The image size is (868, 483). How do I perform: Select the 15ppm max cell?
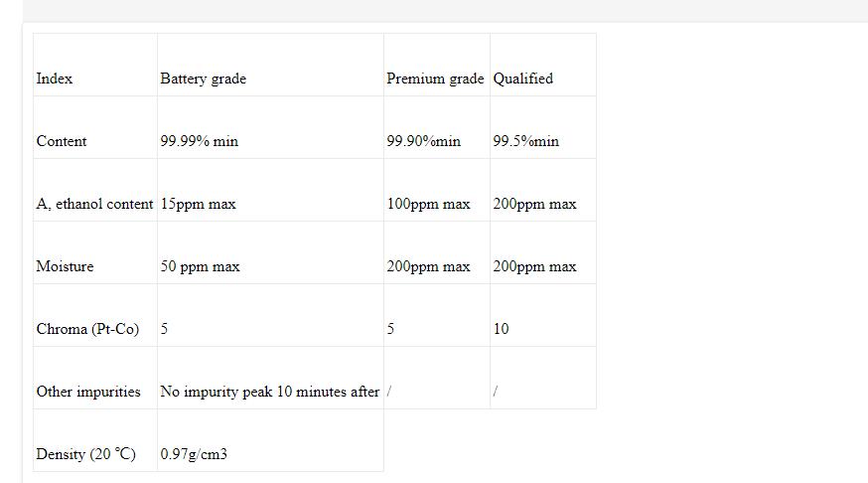pyautogui.click(x=198, y=204)
